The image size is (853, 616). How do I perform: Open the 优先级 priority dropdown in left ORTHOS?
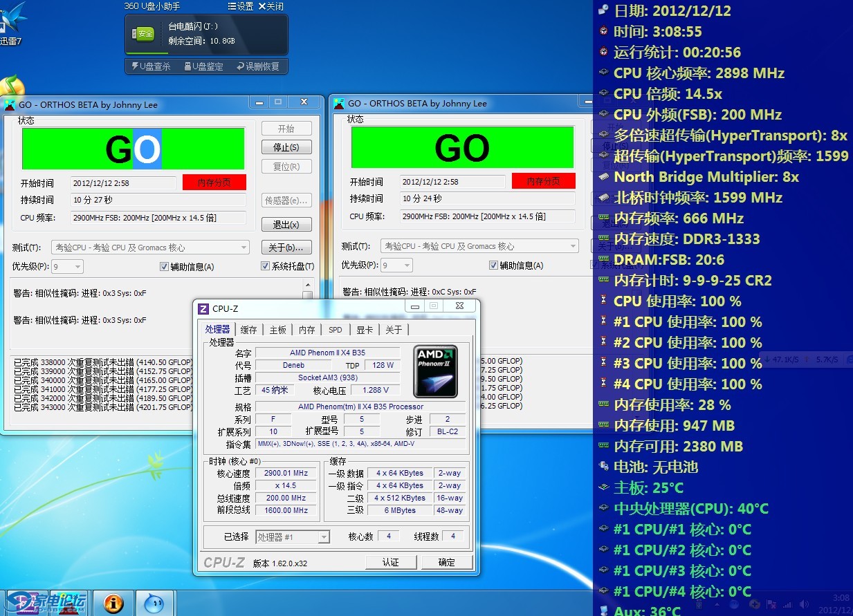click(77, 267)
